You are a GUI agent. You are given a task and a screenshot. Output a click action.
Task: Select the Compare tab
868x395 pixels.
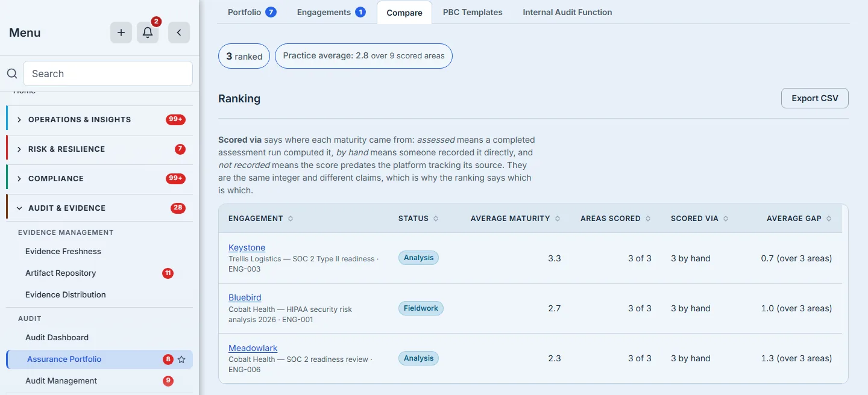pos(404,13)
